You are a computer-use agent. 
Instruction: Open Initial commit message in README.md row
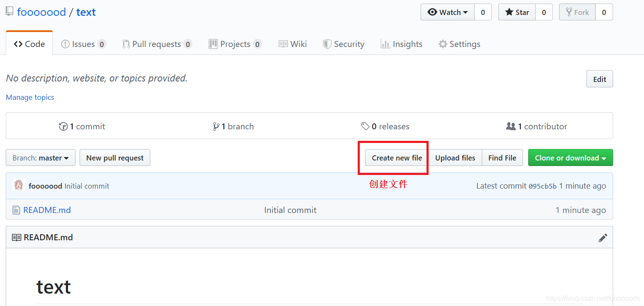[290, 210]
